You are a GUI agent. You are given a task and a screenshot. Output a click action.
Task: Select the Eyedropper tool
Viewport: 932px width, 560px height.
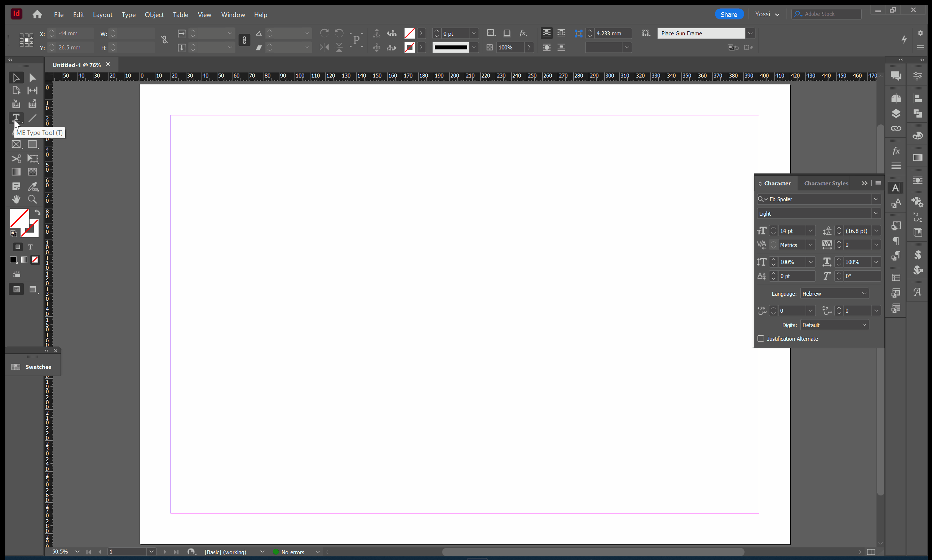click(33, 186)
